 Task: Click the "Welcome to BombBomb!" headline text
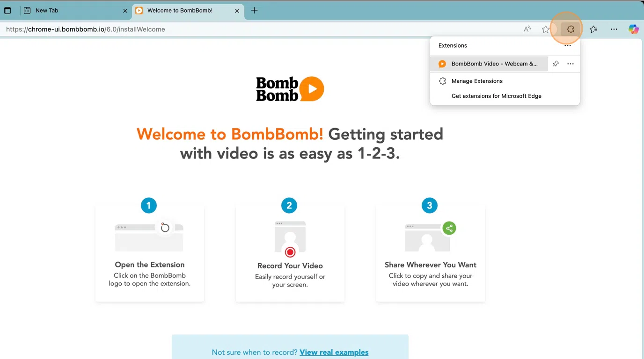[x=230, y=134]
